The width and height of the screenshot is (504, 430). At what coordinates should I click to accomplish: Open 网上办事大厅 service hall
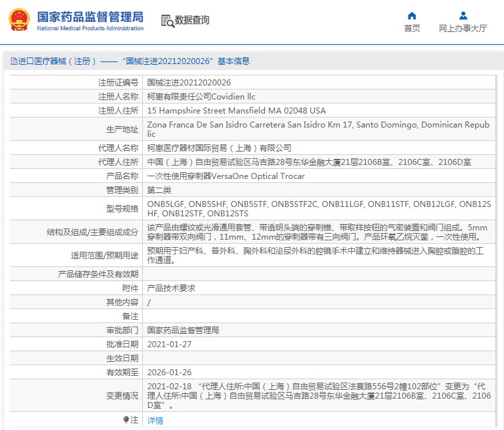click(463, 28)
